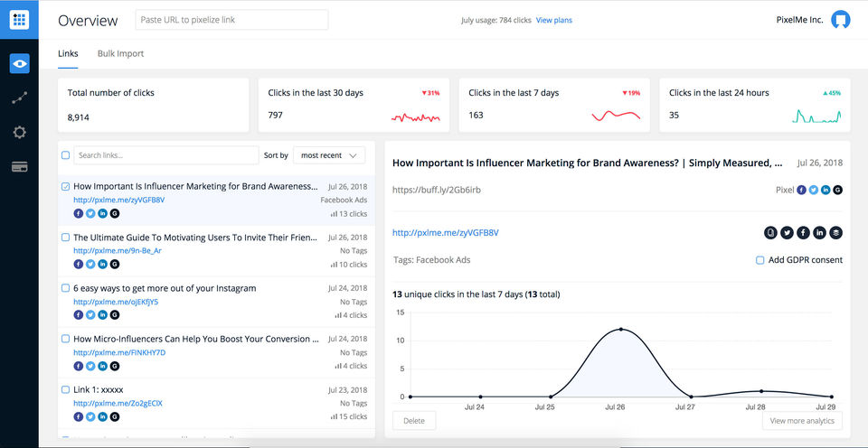Click the LinkedIn share icon in the link details
Screen dimensions: 868x448
819,233
